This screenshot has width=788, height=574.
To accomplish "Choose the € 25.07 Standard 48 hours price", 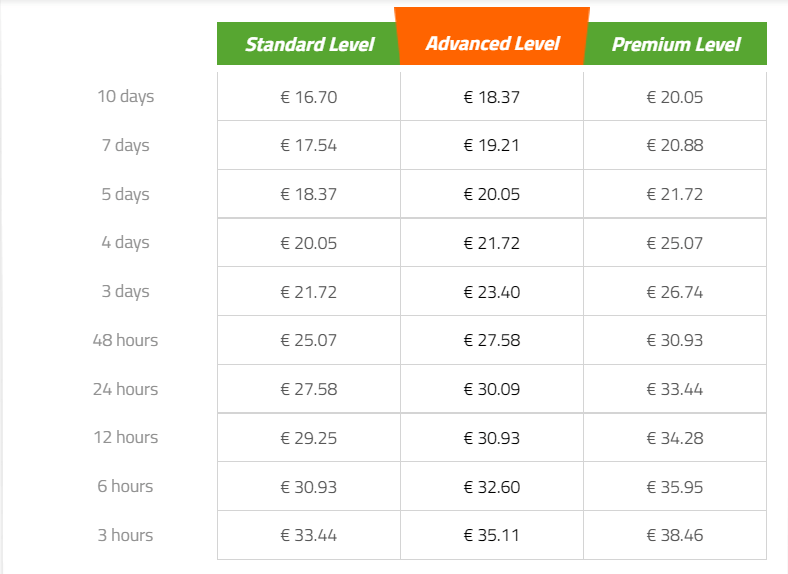I will coord(309,340).
